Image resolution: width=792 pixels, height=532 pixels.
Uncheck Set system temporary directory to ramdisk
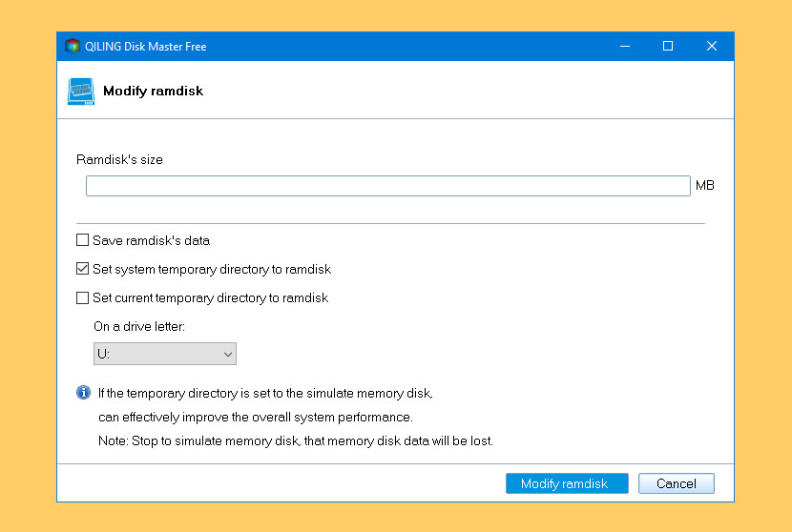coord(83,269)
